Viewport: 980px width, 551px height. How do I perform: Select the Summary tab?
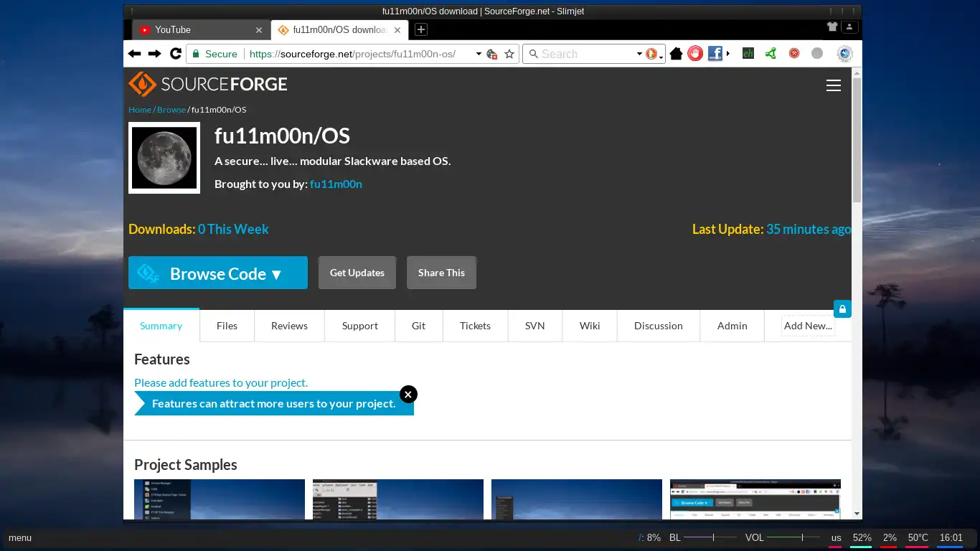[161, 326]
